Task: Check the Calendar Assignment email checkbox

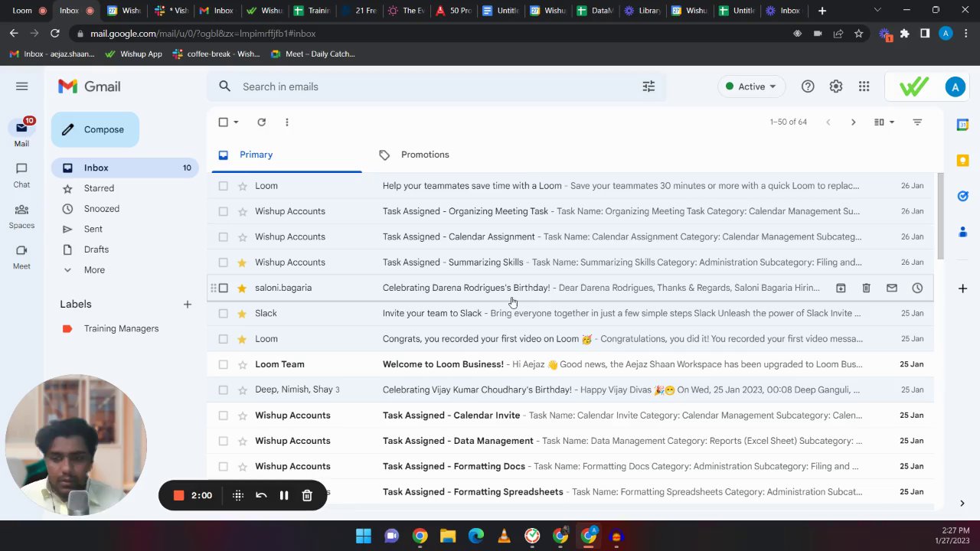Action: tap(223, 236)
